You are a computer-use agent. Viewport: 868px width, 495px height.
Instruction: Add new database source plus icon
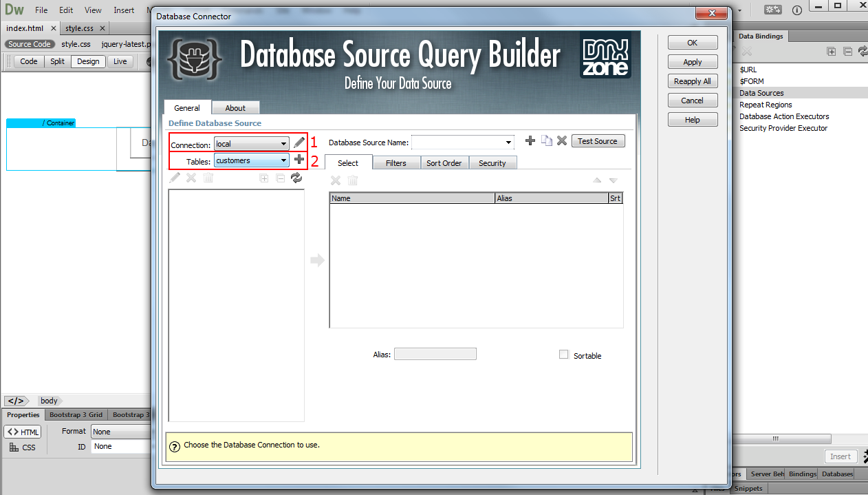click(x=530, y=141)
